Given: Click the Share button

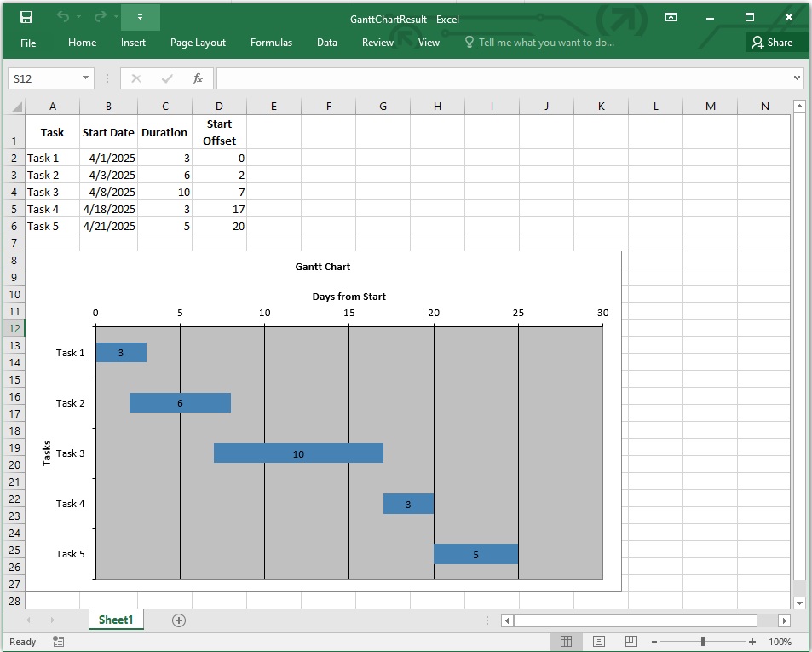Looking at the screenshot, I should point(775,42).
